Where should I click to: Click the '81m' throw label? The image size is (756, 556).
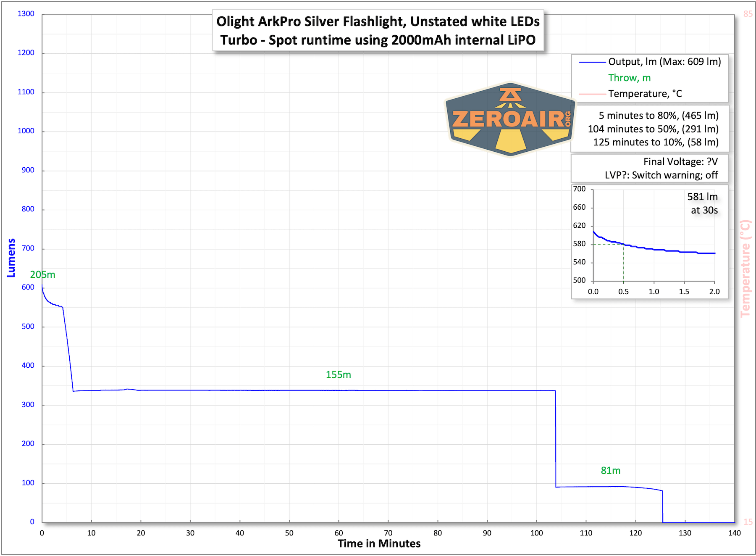pos(610,471)
